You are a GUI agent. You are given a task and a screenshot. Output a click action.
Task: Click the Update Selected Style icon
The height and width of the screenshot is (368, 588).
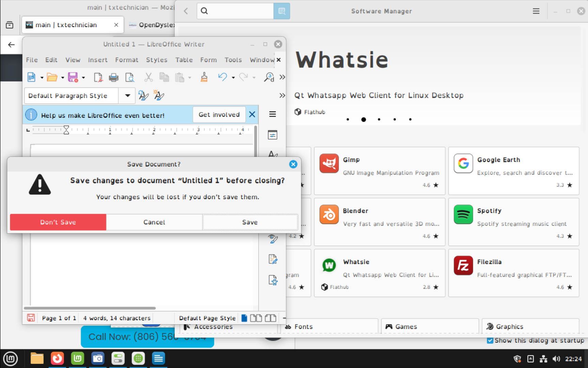(143, 95)
